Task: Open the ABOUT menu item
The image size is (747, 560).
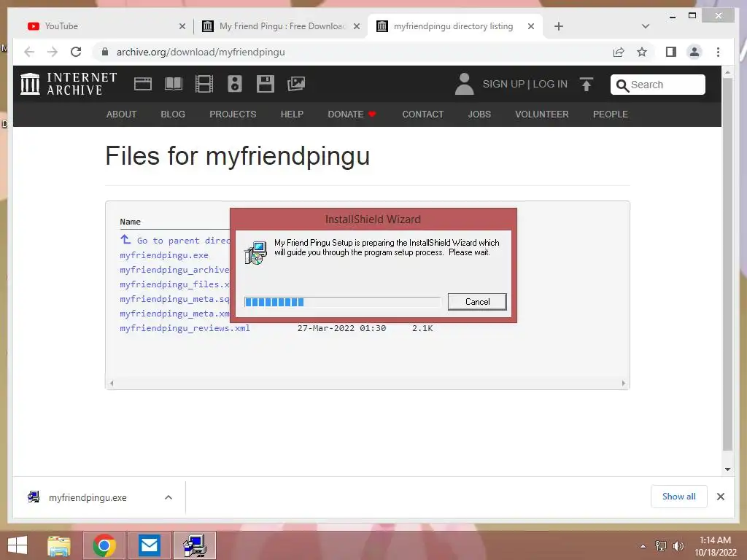Action: (x=122, y=114)
